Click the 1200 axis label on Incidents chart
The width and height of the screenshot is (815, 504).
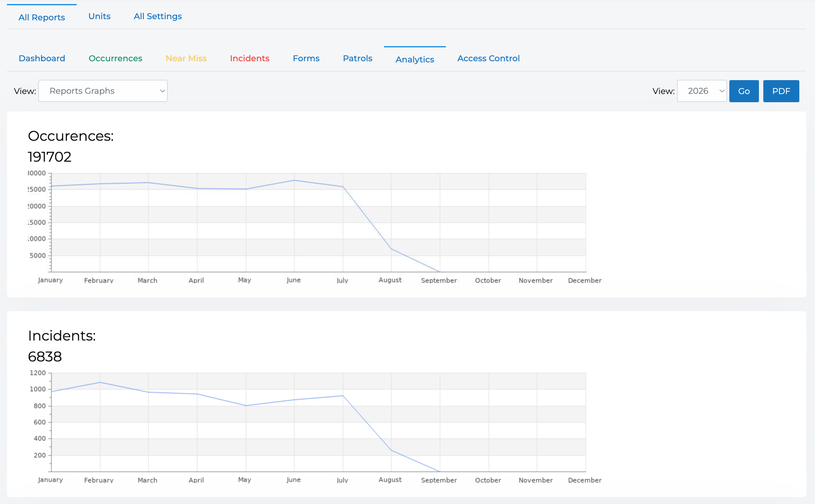tap(38, 373)
